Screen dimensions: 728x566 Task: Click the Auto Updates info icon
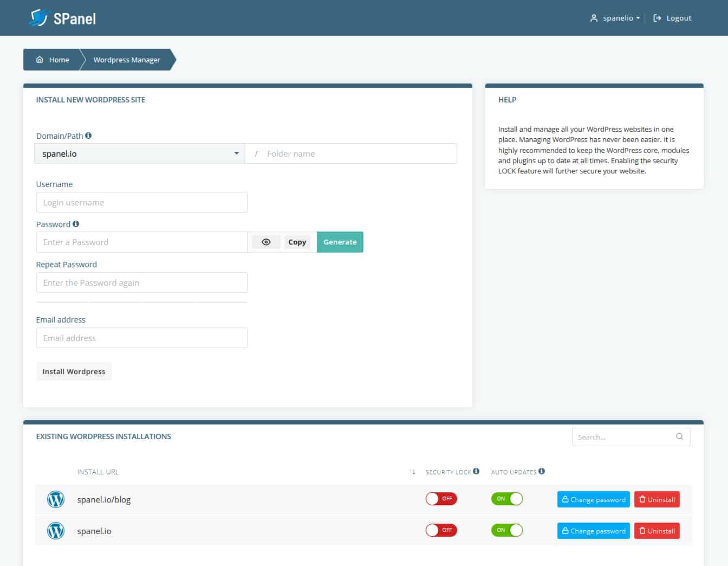[x=542, y=471]
